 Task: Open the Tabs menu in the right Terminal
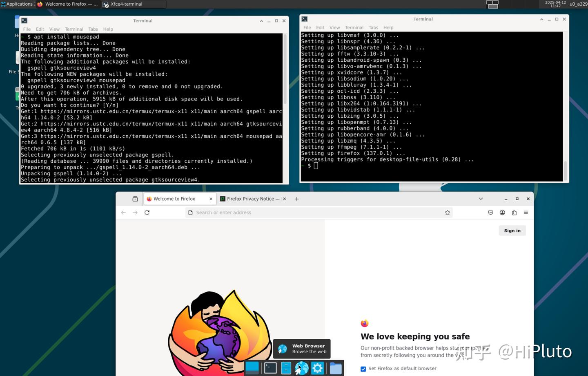pos(373,27)
